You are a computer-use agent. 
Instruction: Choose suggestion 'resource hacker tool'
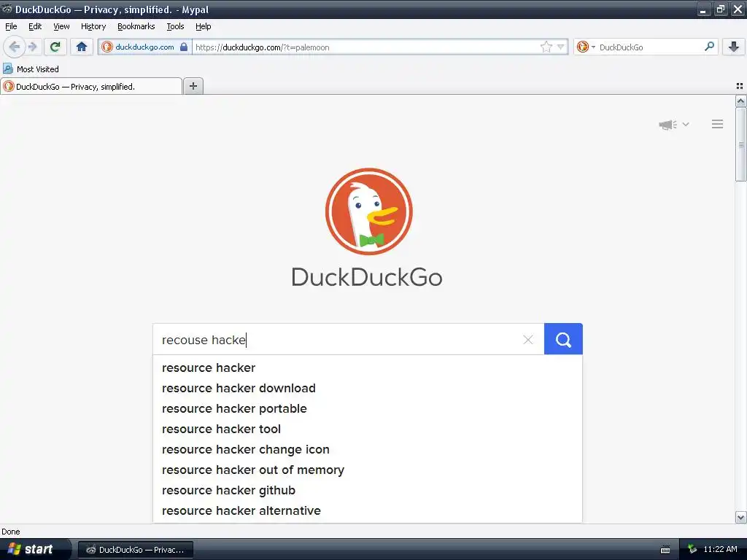click(x=368, y=429)
